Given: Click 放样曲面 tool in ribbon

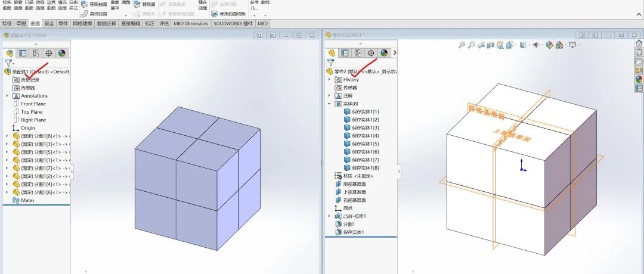Looking at the screenshot, I should pos(40,5).
